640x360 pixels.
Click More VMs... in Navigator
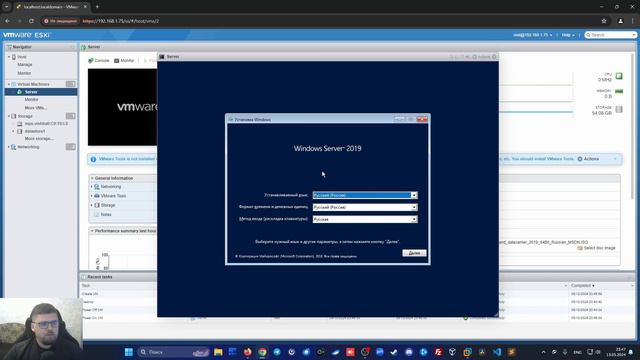[x=36, y=108]
